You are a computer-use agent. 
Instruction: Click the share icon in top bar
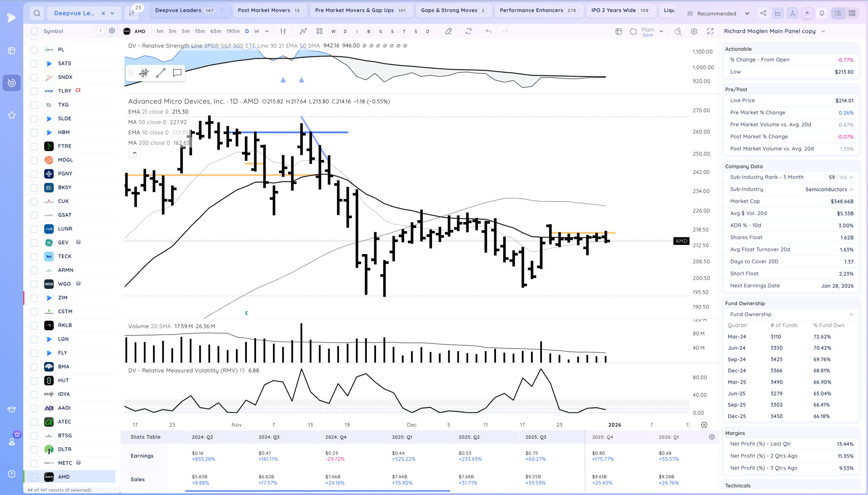tap(763, 13)
